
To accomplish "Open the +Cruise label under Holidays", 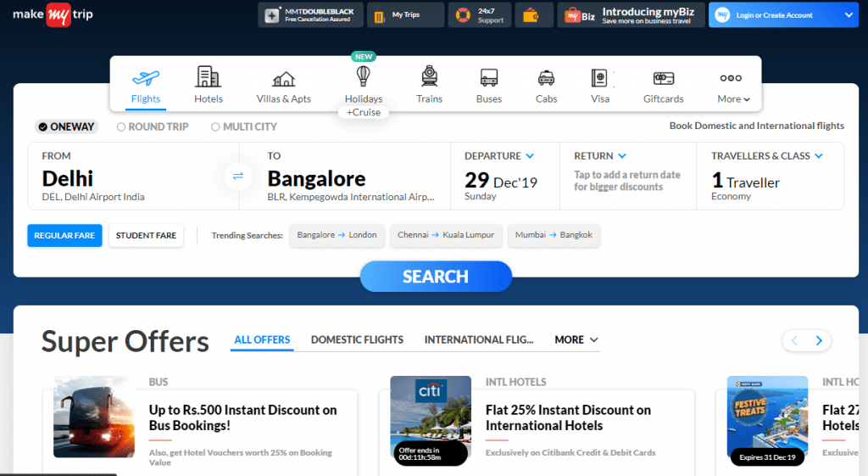I will 364,113.
